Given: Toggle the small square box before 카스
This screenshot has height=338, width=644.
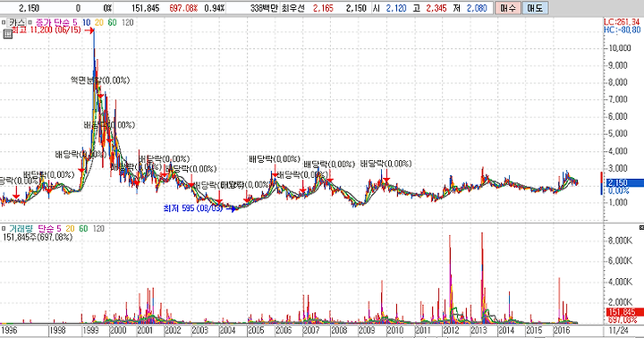Looking at the screenshot, I should click(x=4, y=22).
